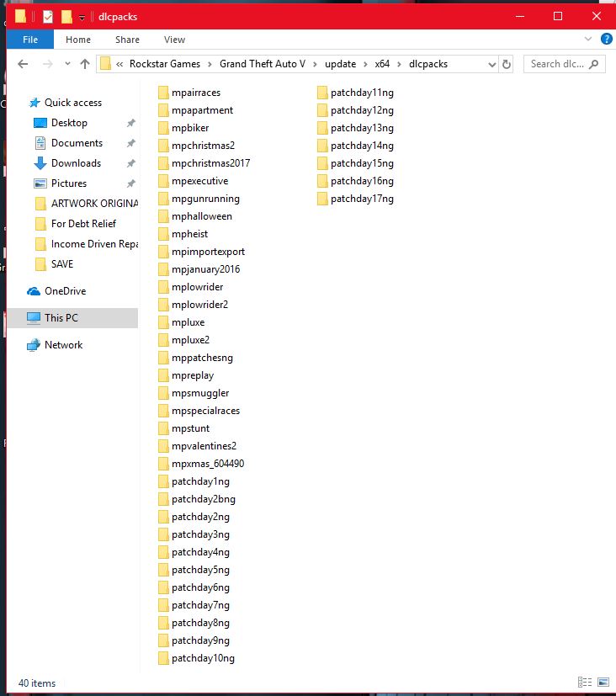Select the patchday10ng folder icon
This screenshot has width=616, height=696.
(x=163, y=658)
